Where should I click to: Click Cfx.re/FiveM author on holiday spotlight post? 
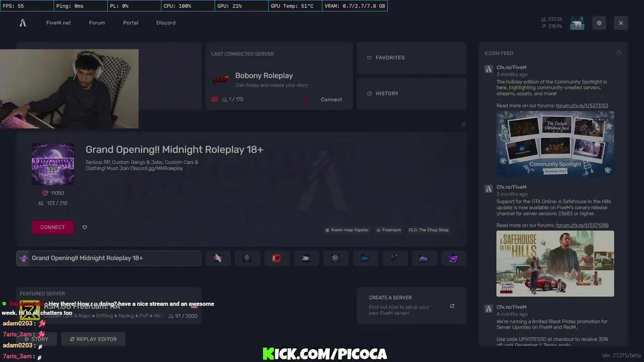click(x=511, y=67)
